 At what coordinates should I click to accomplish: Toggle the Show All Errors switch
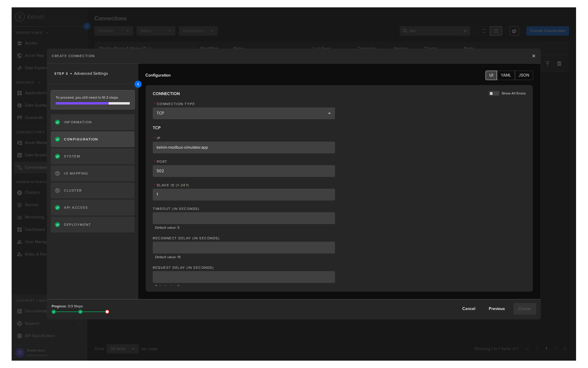tap(494, 94)
